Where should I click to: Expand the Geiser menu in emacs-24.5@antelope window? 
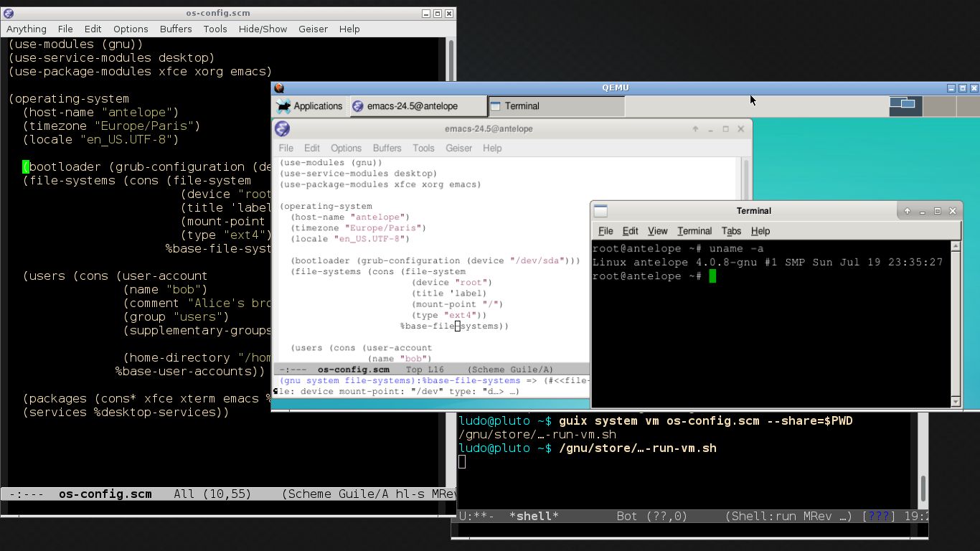click(x=458, y=148)
